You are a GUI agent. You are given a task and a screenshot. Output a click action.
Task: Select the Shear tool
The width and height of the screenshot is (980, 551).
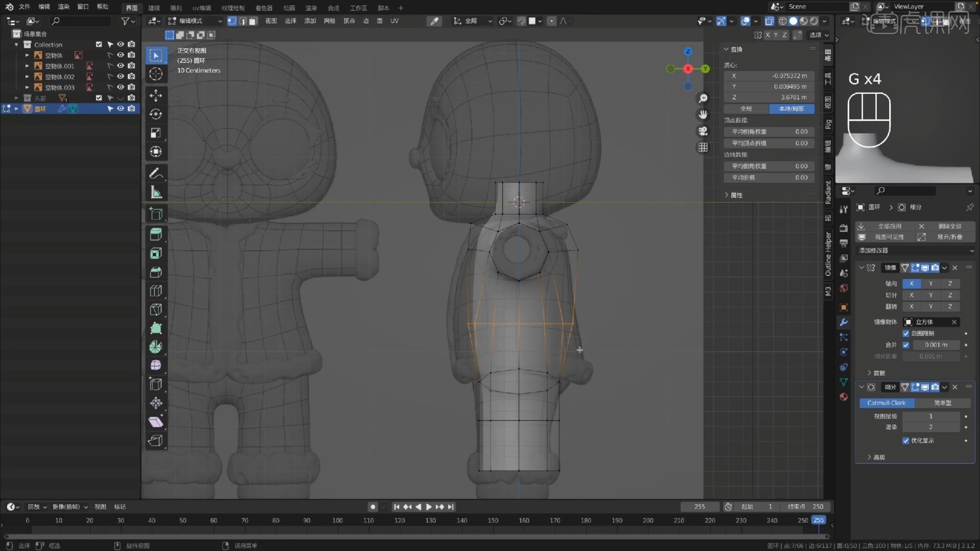[156, 422]
